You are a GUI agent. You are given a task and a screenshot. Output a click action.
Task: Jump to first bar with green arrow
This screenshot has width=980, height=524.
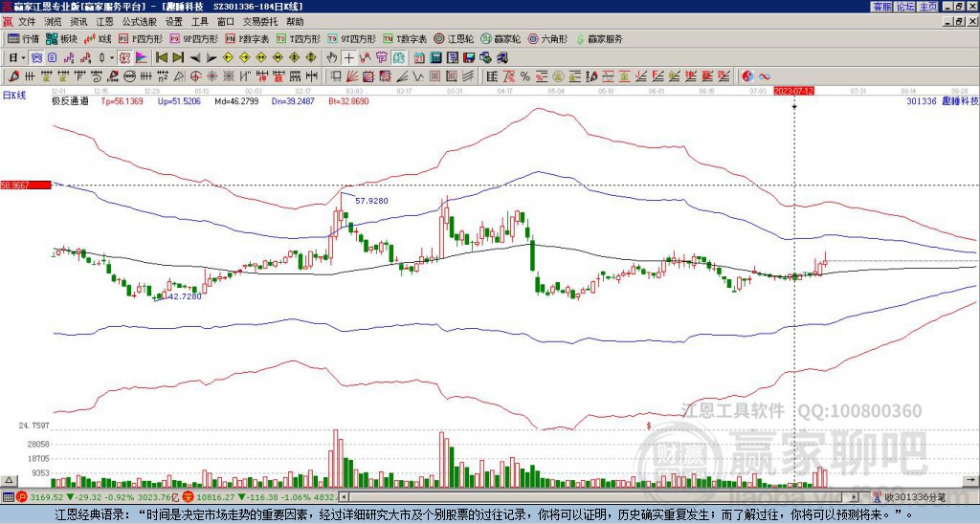click(x=161, y=58)
